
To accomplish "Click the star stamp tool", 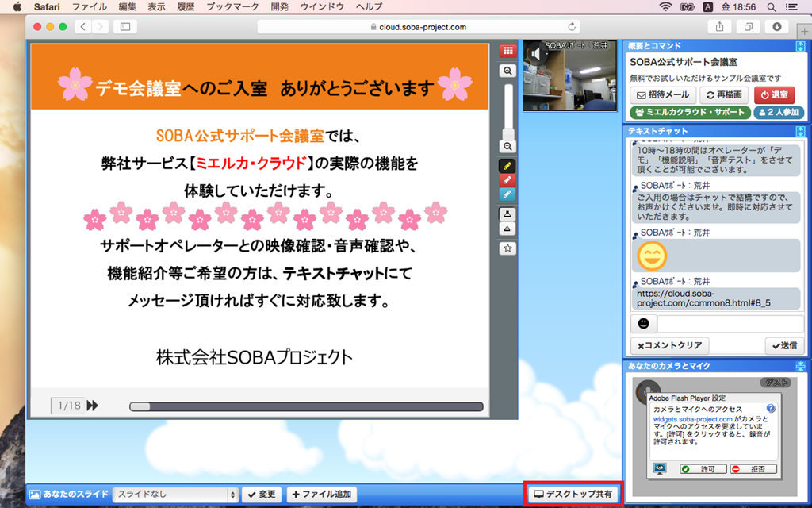I will point(507,248).
